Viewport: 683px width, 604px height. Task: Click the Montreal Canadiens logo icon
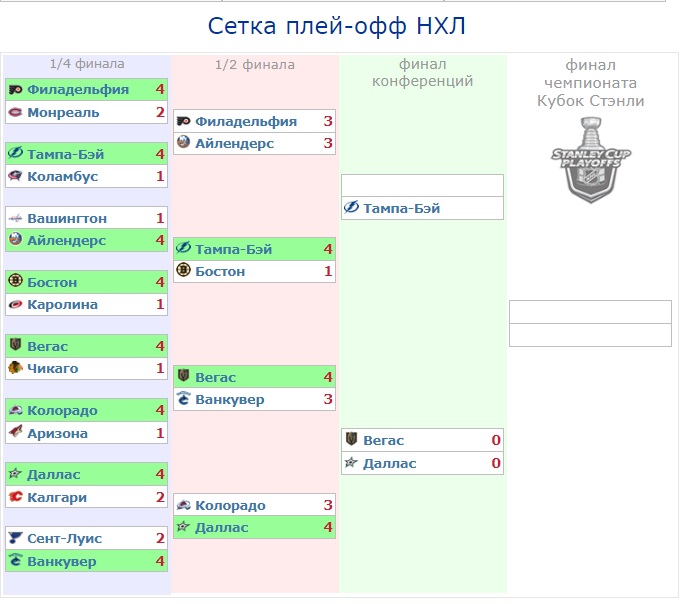15,112
